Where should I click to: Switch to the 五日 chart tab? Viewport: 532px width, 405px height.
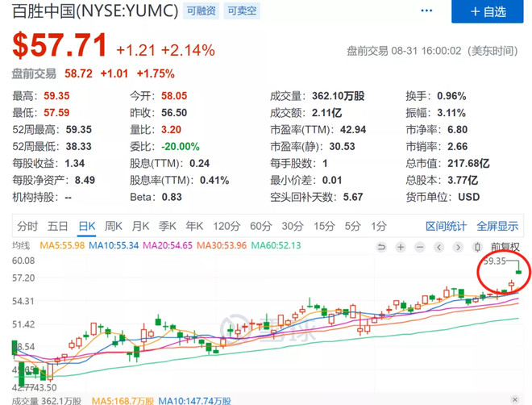58,226
